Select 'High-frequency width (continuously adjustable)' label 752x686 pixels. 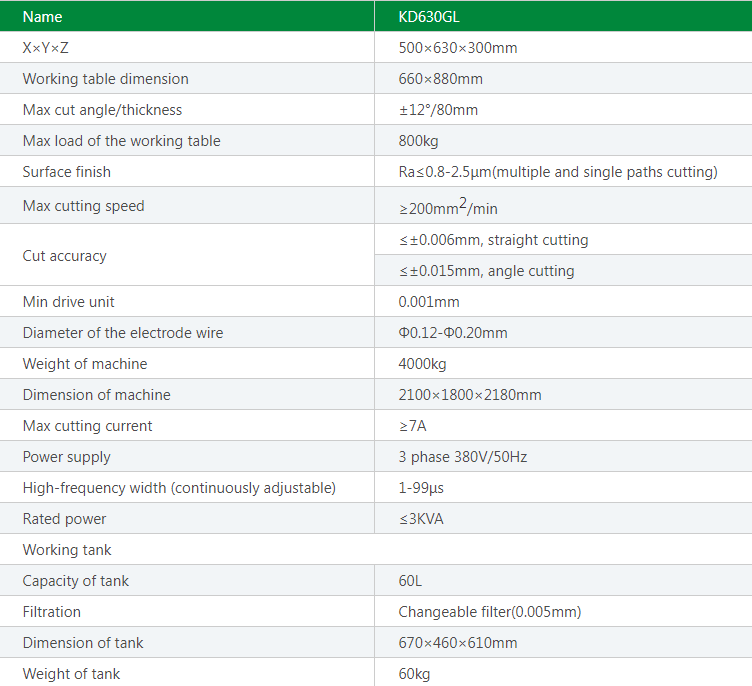(179, 488)
